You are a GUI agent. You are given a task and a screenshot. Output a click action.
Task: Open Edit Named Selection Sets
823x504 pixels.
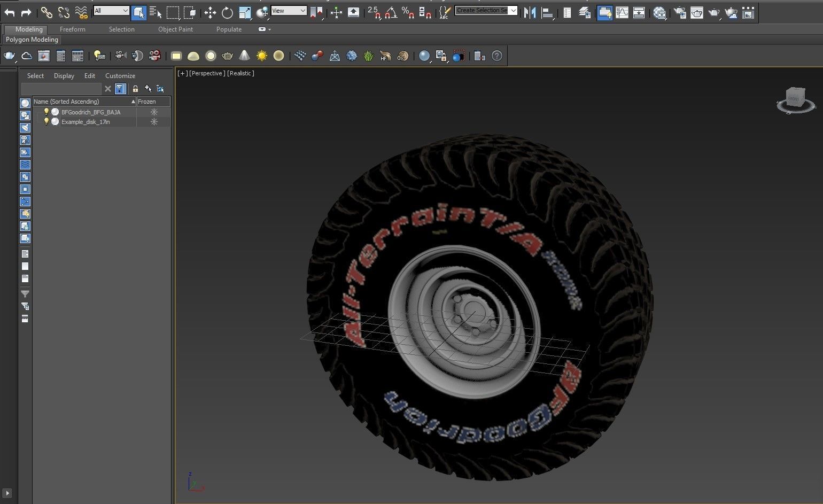(444, 12)
